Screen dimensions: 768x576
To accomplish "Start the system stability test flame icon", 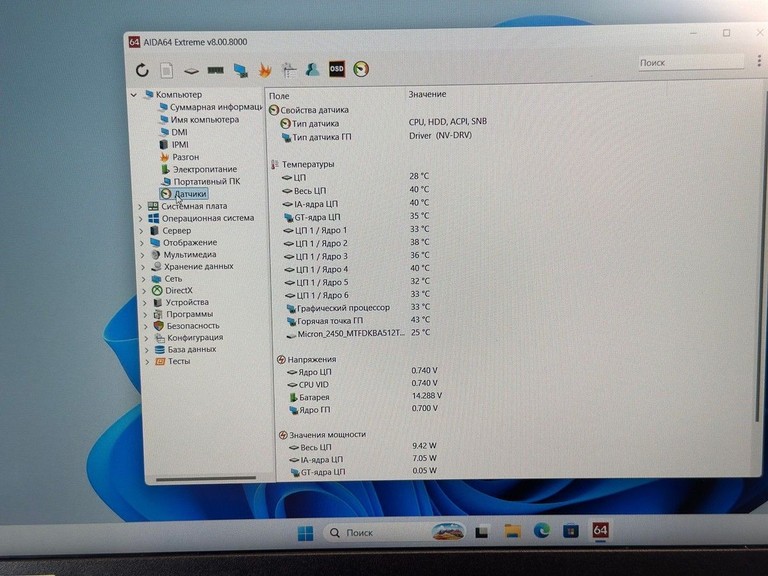I will [265, 70].
